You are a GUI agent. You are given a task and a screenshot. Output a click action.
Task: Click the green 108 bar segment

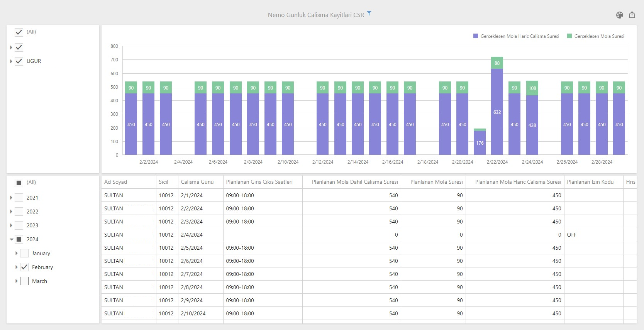[x=532, y=88]
